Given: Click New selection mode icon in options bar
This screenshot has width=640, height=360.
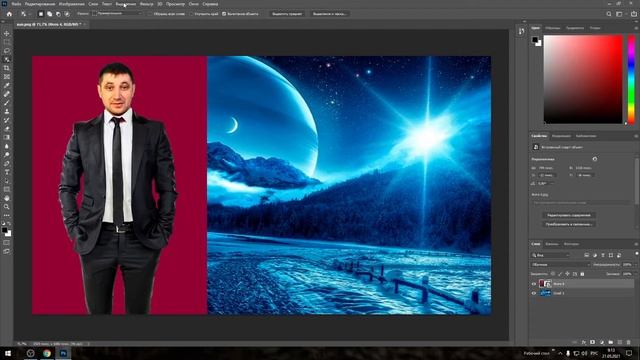Looking at the screenshot, I should pos(41,14).
